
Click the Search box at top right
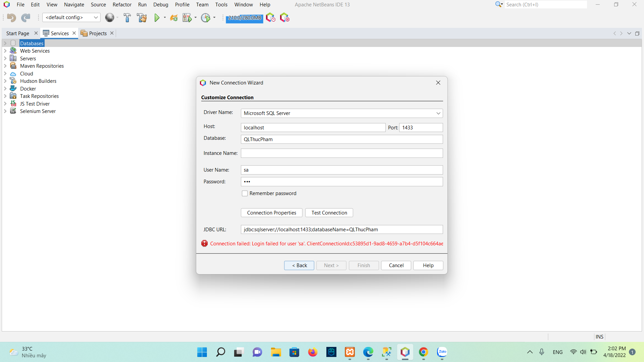[546, 5]
